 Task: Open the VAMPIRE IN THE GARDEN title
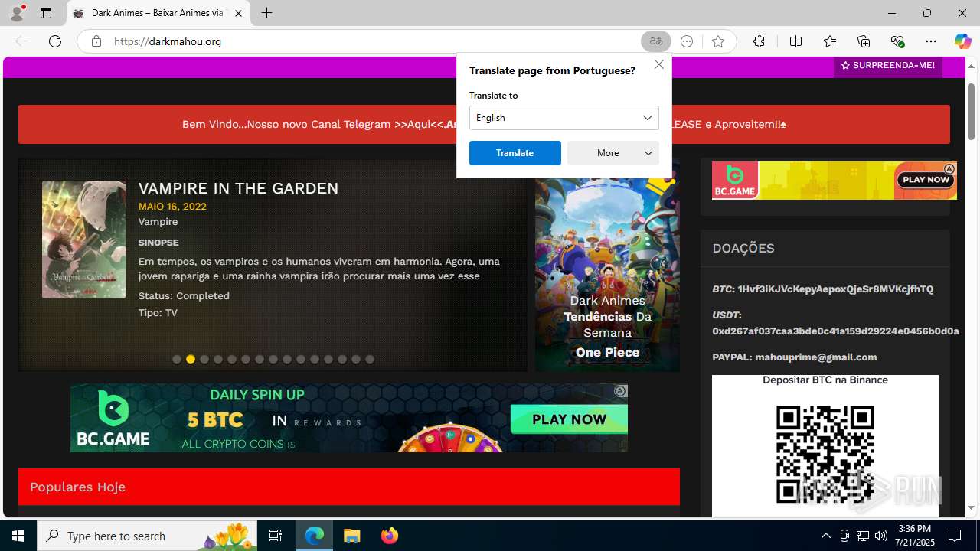pos(238,188)
